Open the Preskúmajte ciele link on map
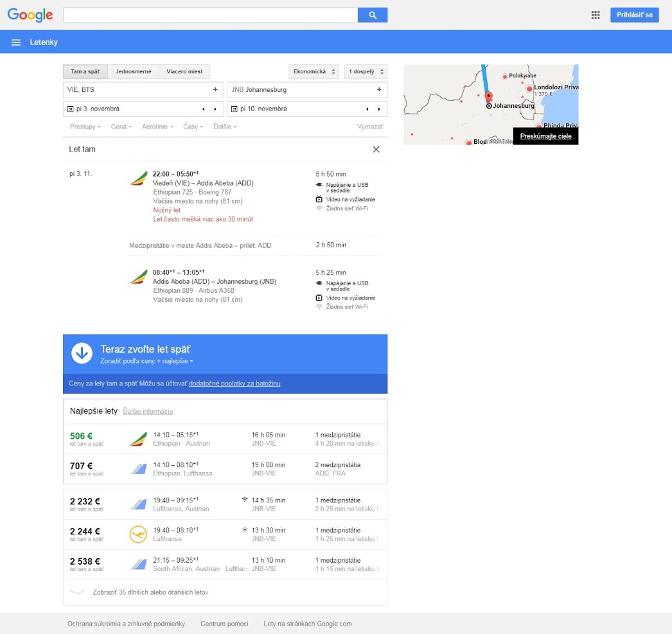This screenshot has height=634, width=672. point(545,136)
